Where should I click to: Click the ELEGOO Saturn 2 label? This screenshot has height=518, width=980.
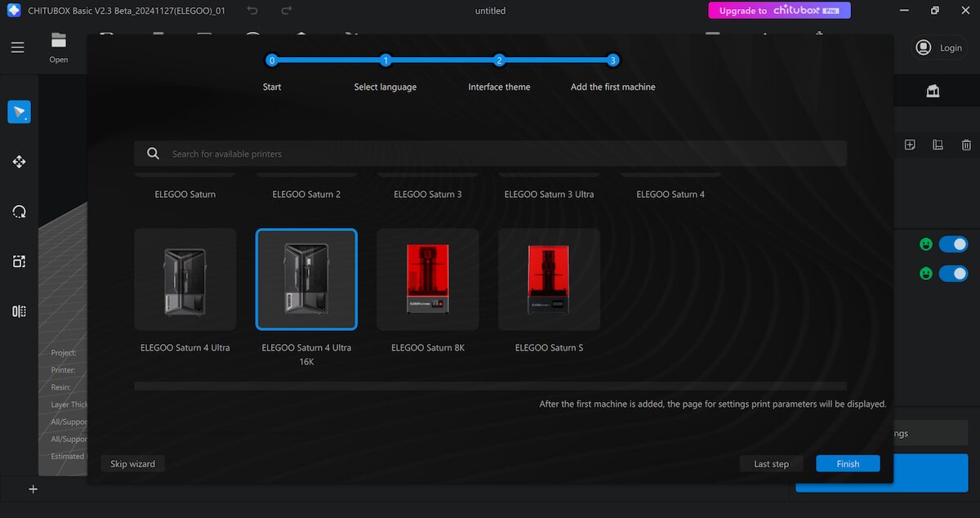[306, 194]
